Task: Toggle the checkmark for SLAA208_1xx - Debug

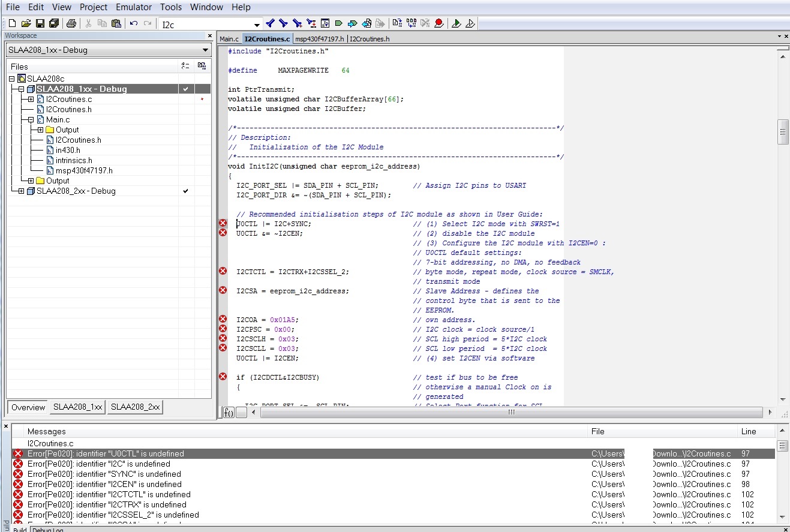Action: [186, 89]
